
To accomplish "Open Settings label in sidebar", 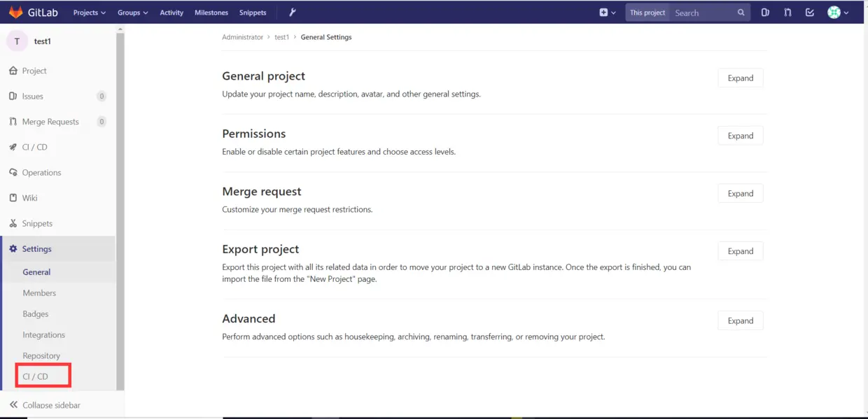I will pos(37,249).
